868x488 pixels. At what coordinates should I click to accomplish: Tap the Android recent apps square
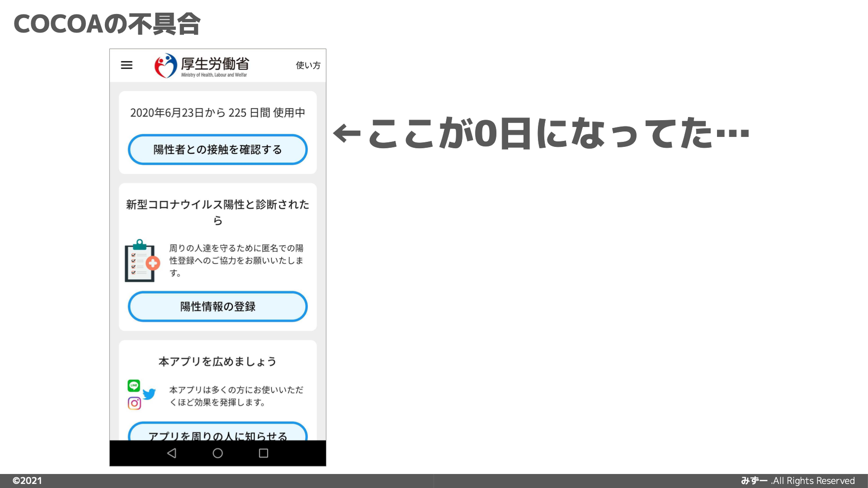[x=264, y=453]
